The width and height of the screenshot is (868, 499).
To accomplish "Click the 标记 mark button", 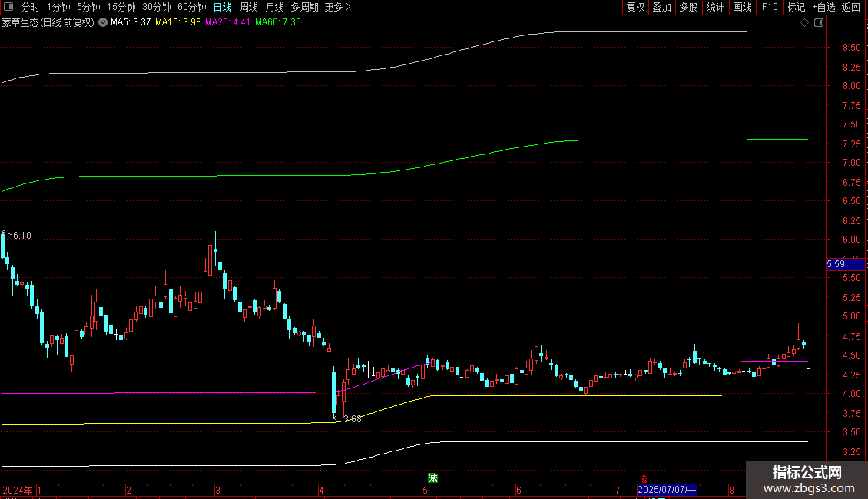I will click(x=796, y=7).
